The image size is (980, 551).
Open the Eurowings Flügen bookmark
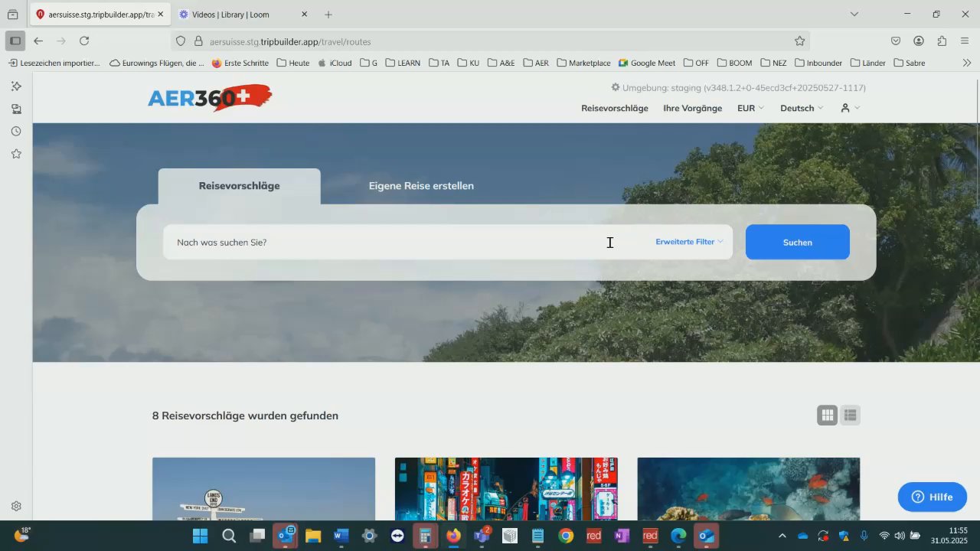[157, 63]
